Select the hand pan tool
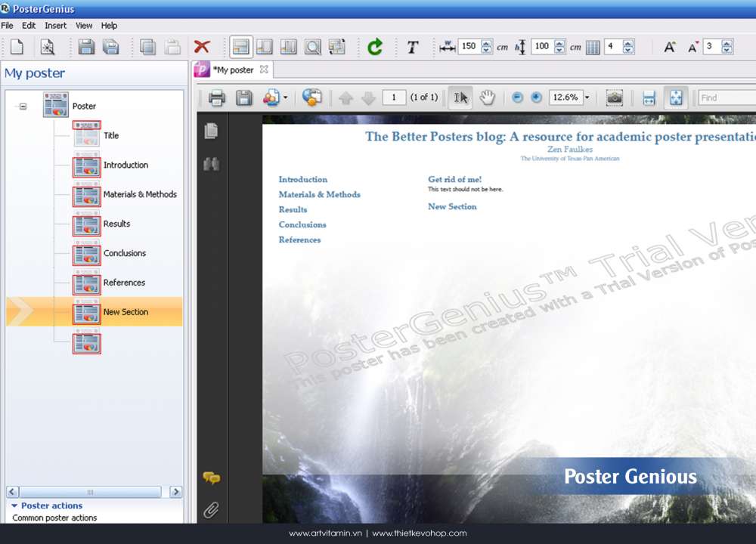Screen dimensions: 756x544 [x=488, y=97]
